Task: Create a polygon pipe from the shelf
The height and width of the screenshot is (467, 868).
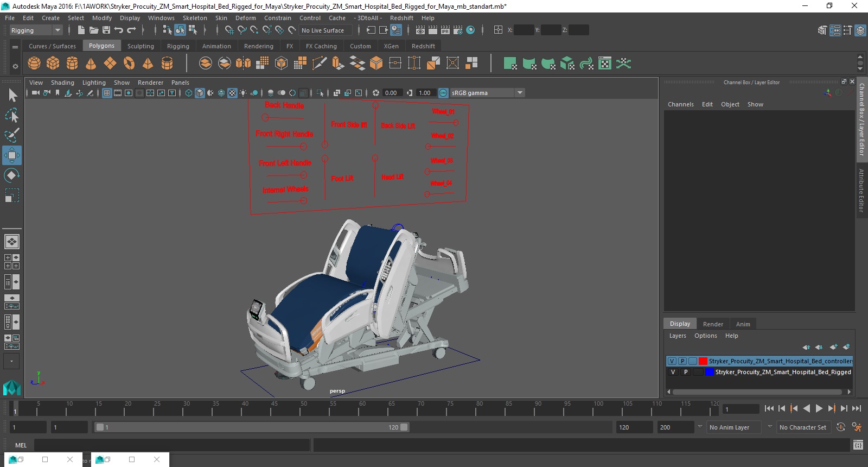Action: (x=167, y=64)
